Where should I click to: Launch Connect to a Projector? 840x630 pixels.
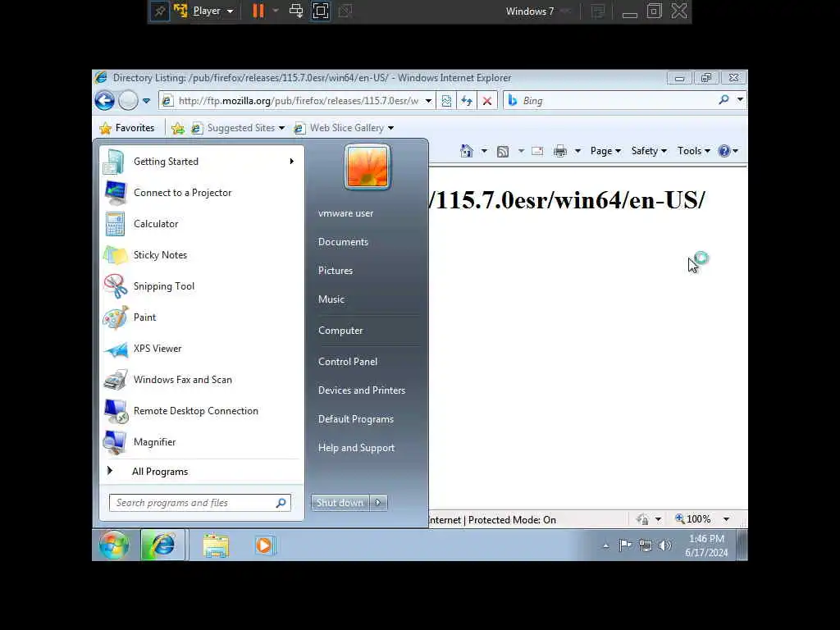[201, 193]
